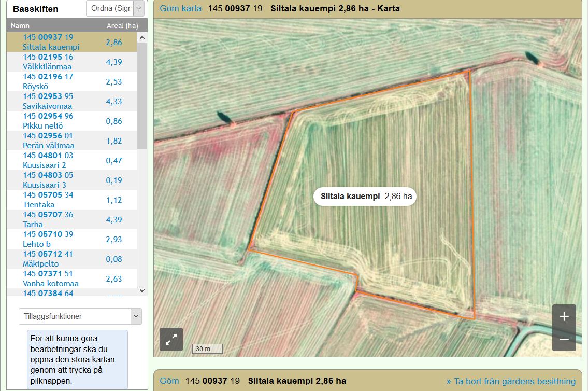Click Ta bort från gårdens besittning link

tap(511, 381)
